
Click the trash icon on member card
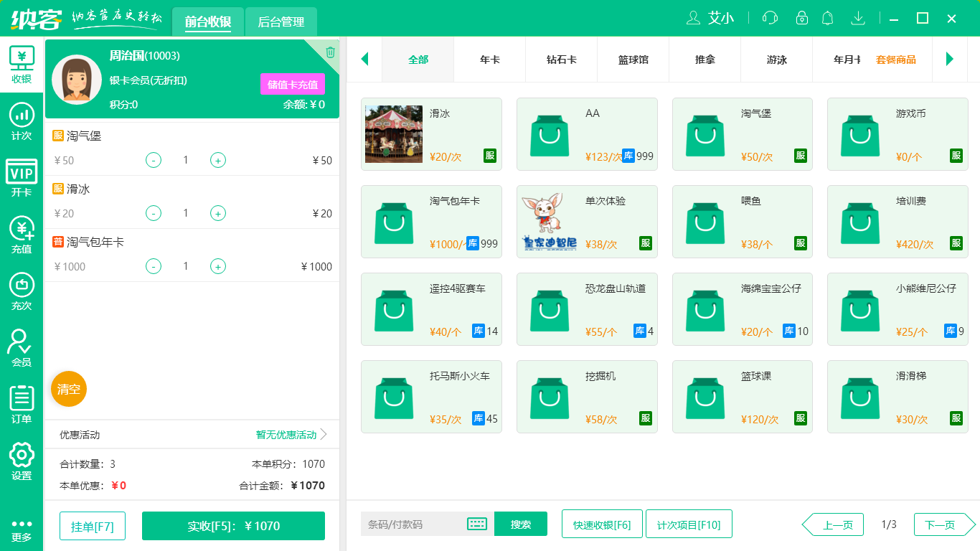click(330, 52)
